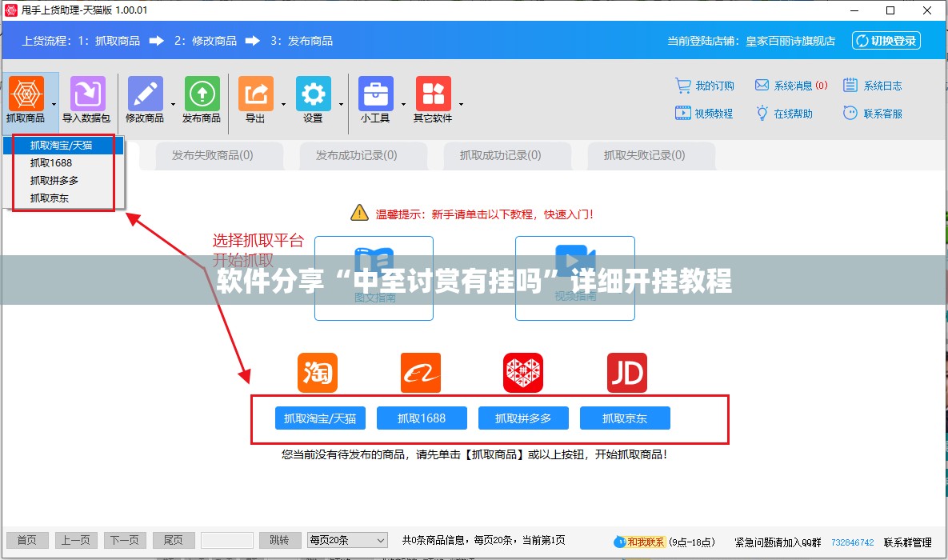Click the 其它软件 grid icon
Image resolution: width=948 pixels, height=560 pixels.
click(x=433, y=94)
